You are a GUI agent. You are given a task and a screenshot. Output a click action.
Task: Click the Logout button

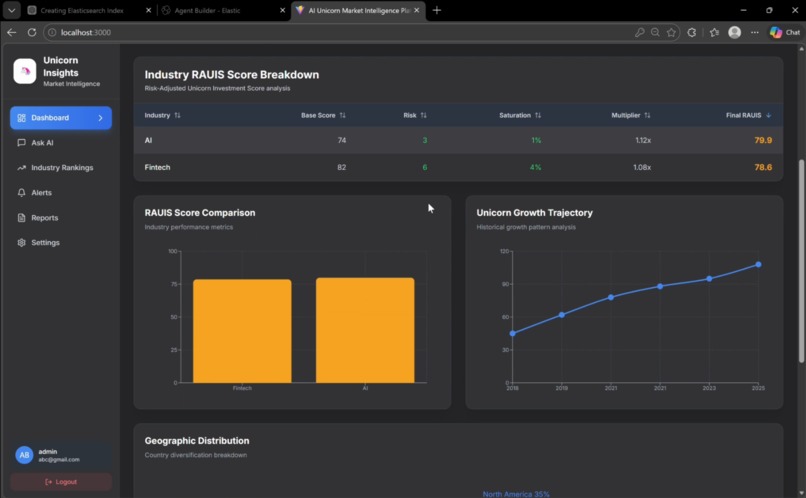coord(61,482)
